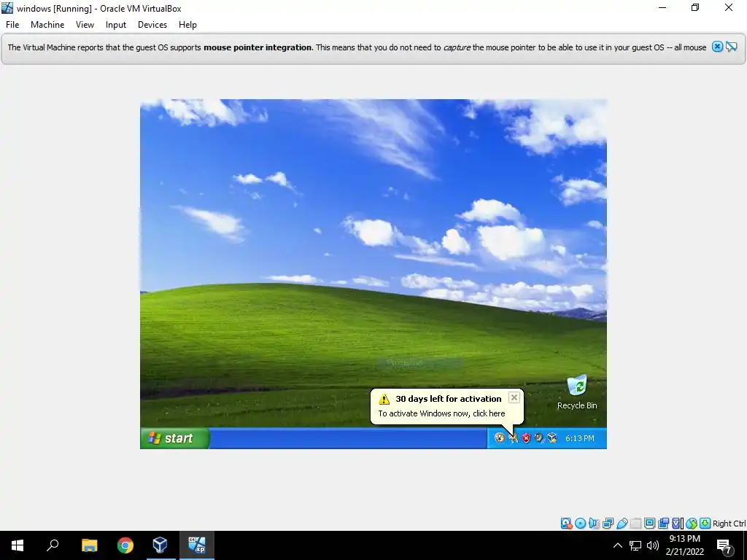Screen dimensions: 747x560
Task: Select the Recycle Bin desktop icon
Action: pyautogui.click(x=577, y=392)
